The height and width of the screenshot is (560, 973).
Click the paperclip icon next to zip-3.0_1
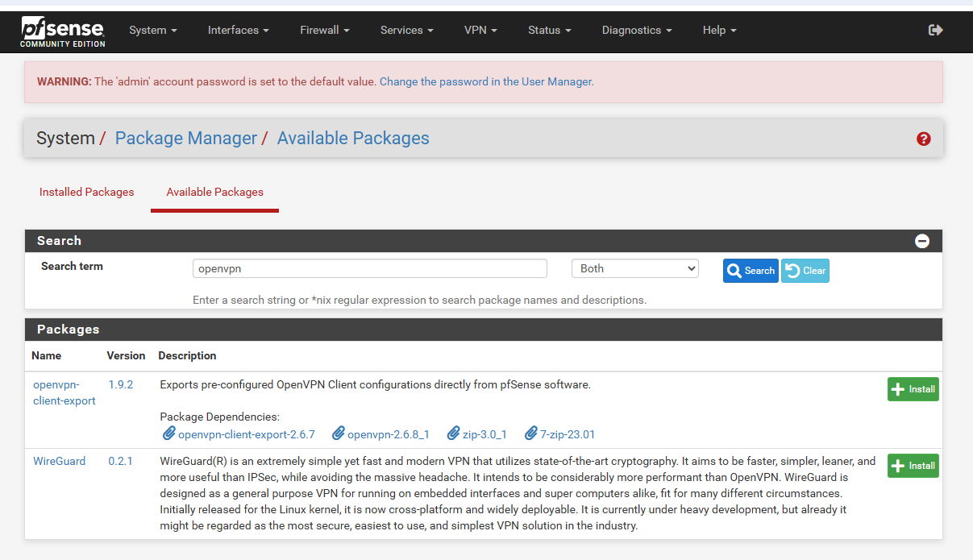click(454, 433)
